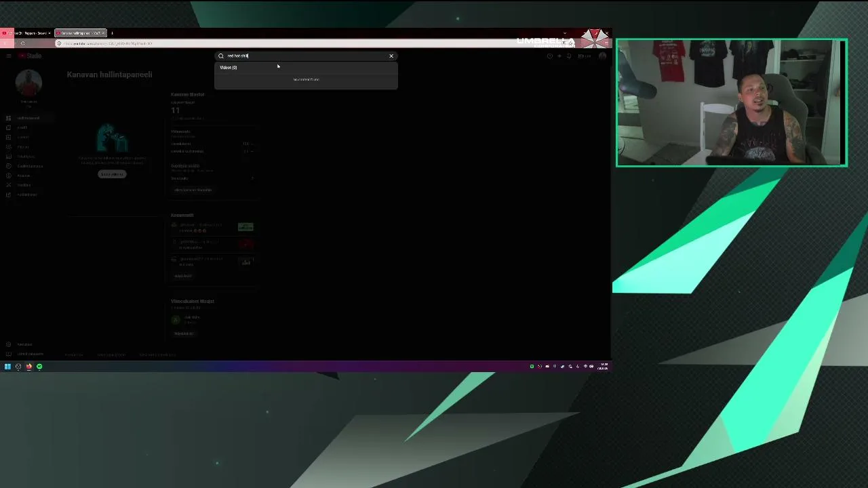
Task: Open Spotify from the taskbar
Action: click(x=39, y=367)
